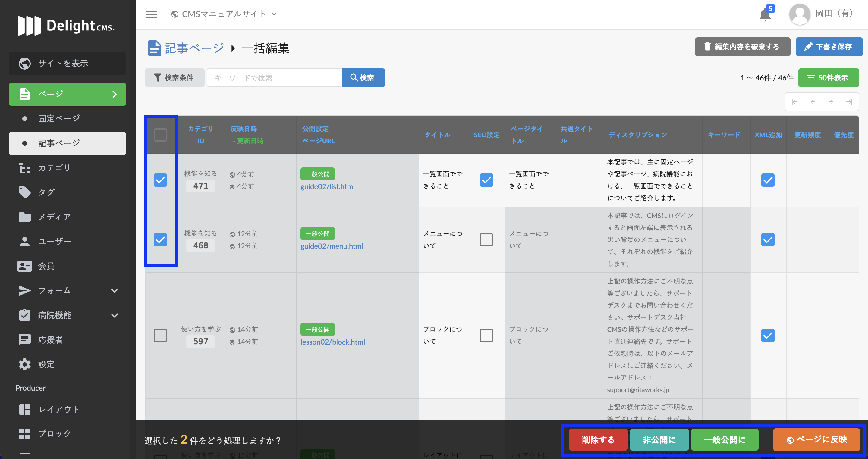Open CMSマニュアルサイト site dropdown

pyautogui.click(x=224, y=14)
